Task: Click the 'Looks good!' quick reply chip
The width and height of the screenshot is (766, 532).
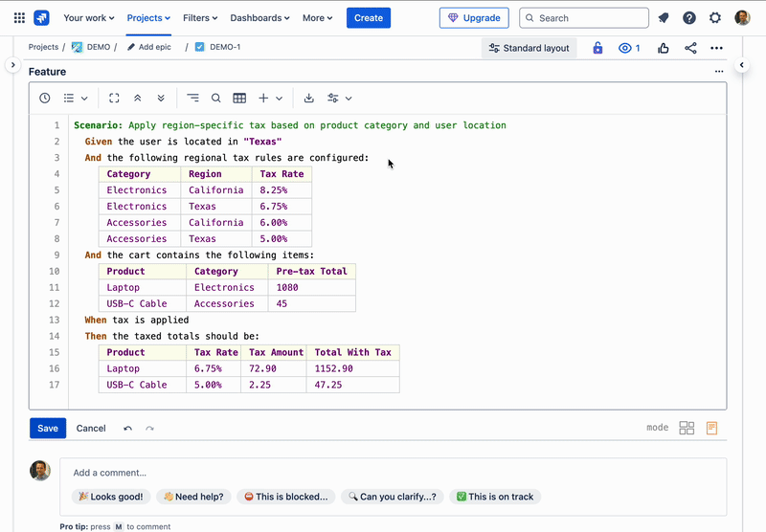Action: click(x=110, y=497)
